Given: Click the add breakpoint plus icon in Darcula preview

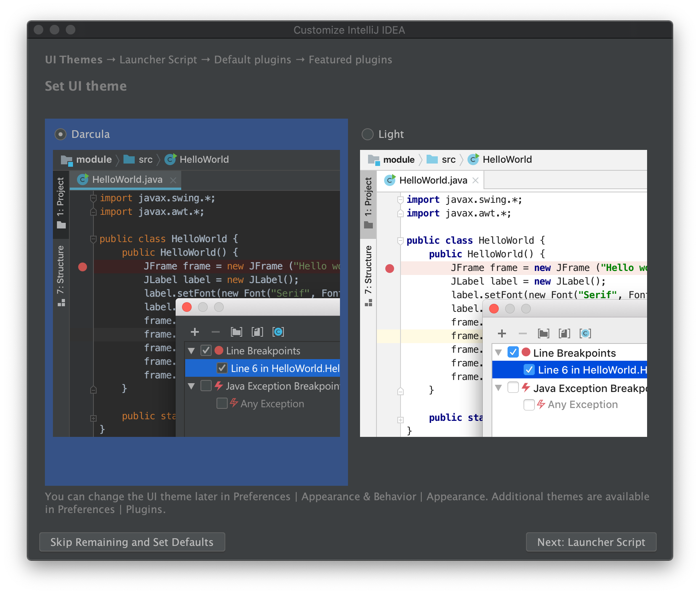Looking at the screenshot, I should [195, 332].
